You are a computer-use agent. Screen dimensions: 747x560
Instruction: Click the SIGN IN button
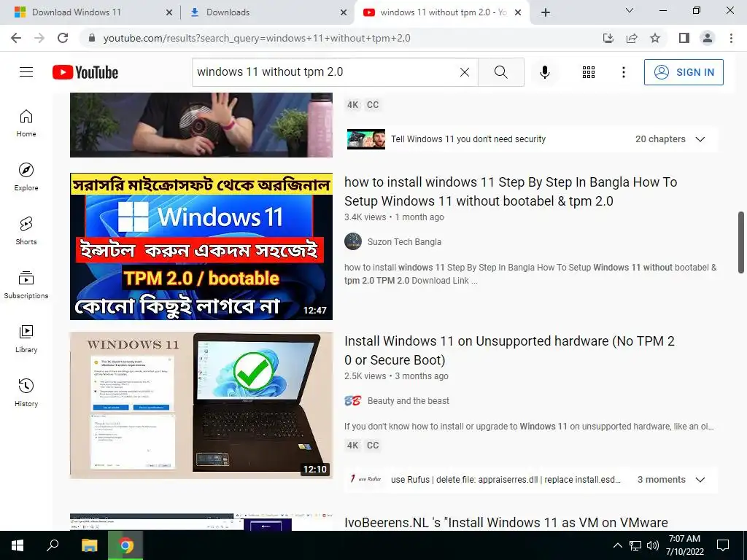coord(684,72)
